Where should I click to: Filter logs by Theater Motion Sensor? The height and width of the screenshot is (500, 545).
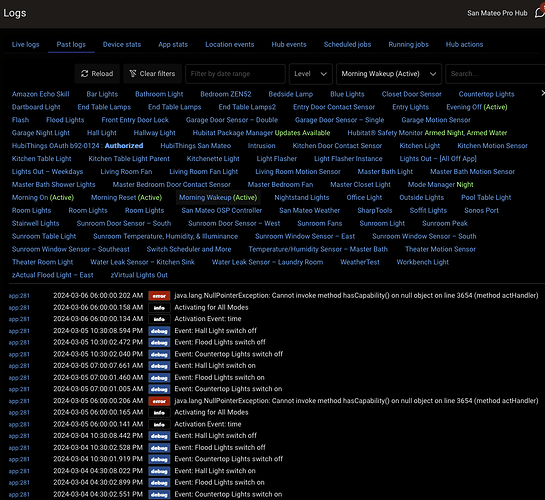click(440, 249)
